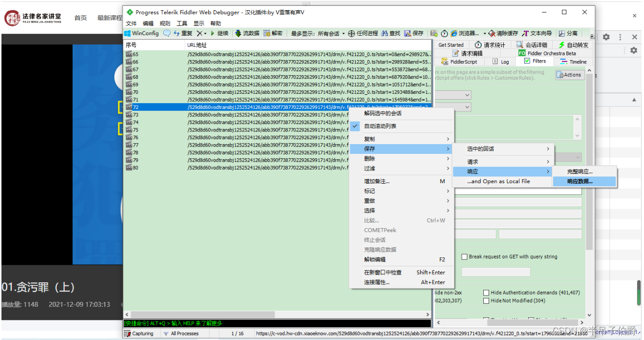This screenshot has height=340, width=644.
Task: Click the 重复 replay toolbar button
Action: point(183,33)
